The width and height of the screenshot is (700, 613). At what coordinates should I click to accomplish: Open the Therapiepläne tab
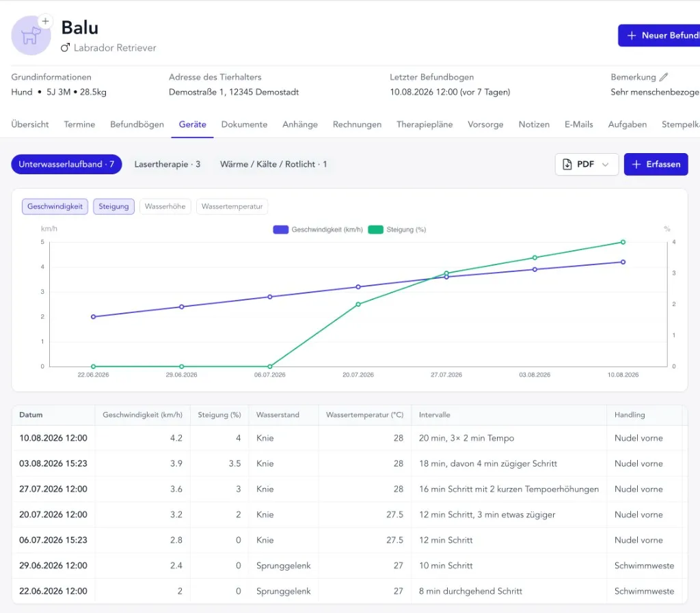pos(425,124)
